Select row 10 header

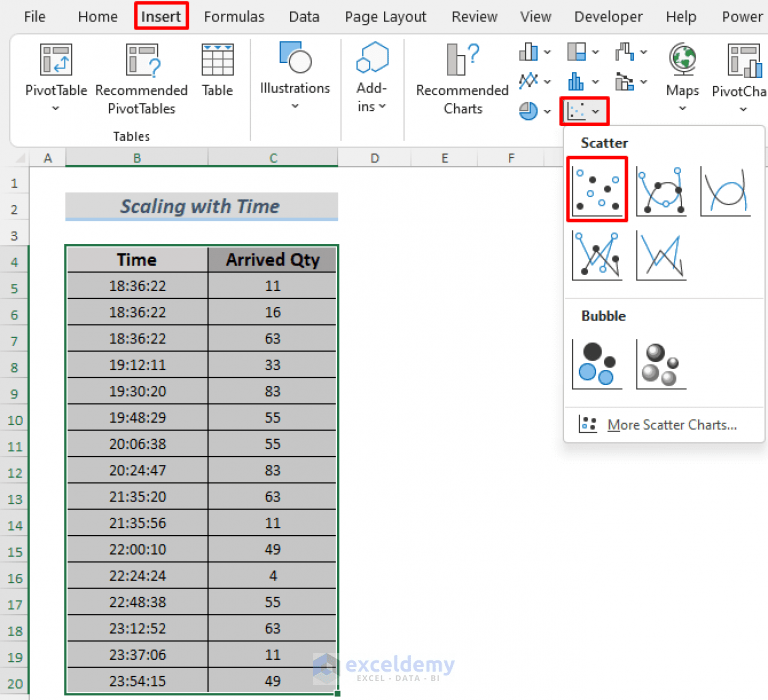(x=15, y=420)
